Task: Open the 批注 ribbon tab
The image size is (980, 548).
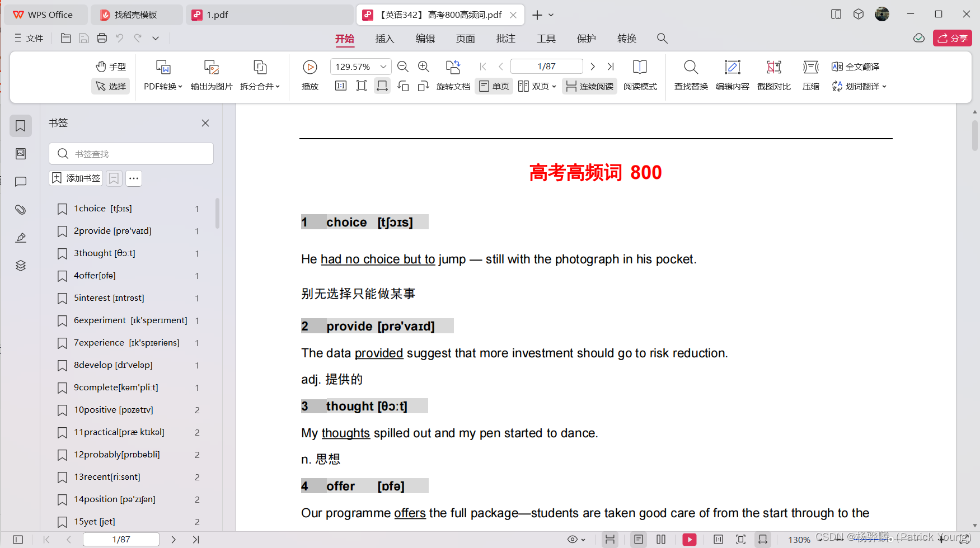Action: [505, 39]
